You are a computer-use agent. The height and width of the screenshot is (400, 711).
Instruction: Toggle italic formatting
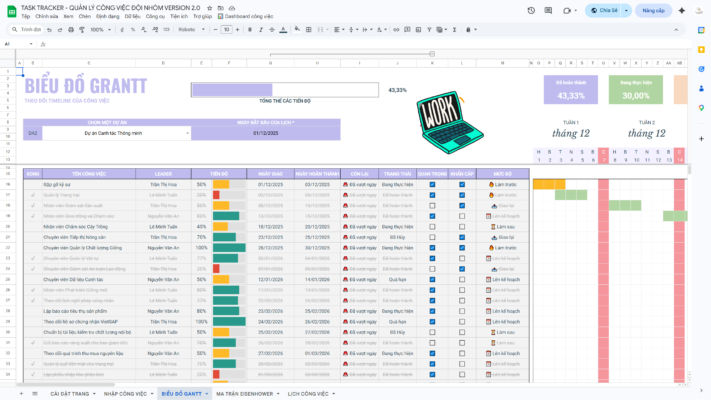pyautogui.click(x=261, y=29)
